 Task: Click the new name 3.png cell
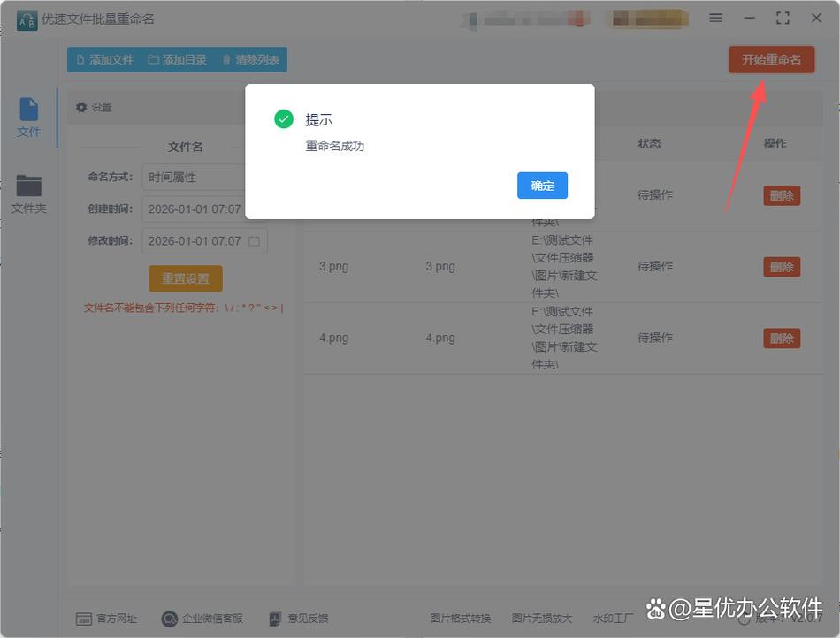coord(440,266)
